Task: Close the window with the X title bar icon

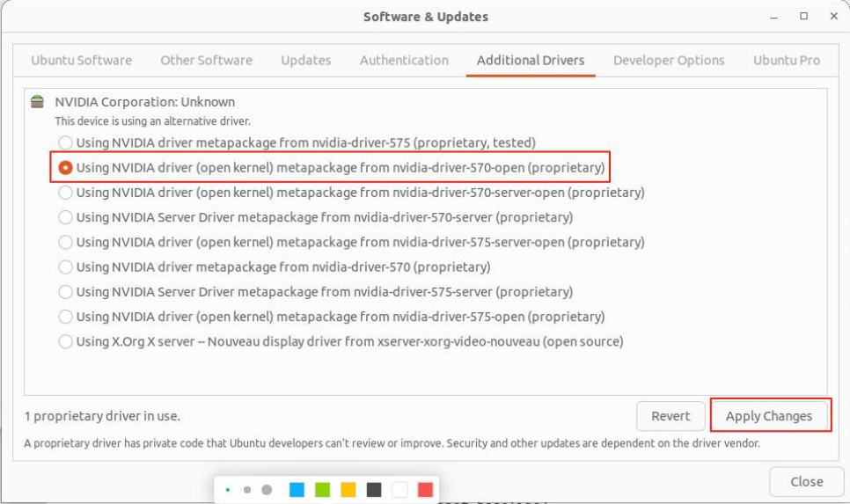Action: pyautogui.click(x=834, y=16)
